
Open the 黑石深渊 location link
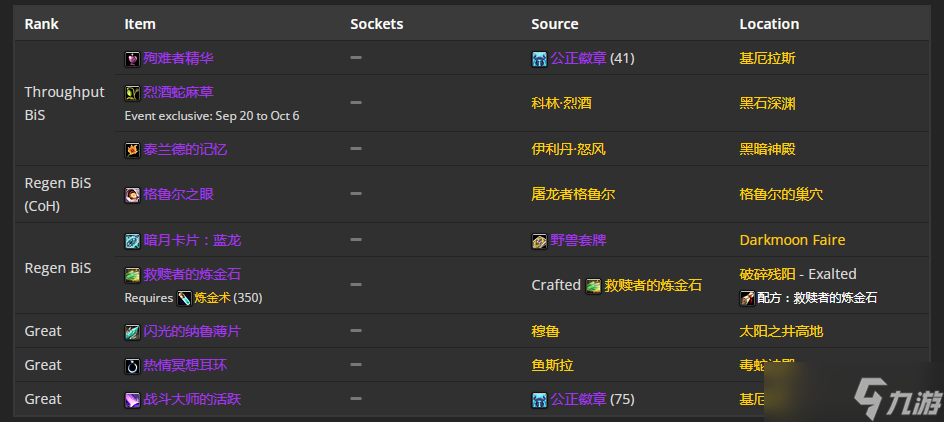click(x=768, y=104)
